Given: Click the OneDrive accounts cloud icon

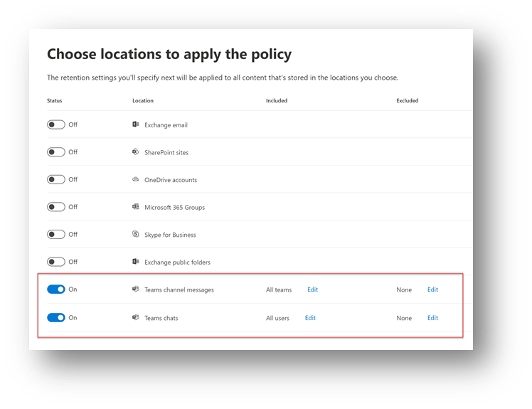Looking at the screenshot, I should pos(135,179).
